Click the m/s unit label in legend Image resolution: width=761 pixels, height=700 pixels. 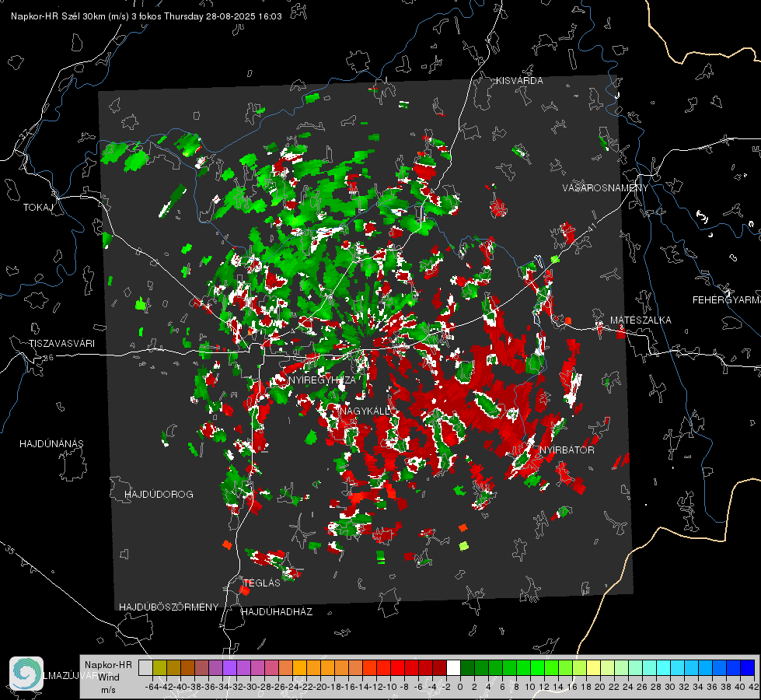[x=108, y=690]
